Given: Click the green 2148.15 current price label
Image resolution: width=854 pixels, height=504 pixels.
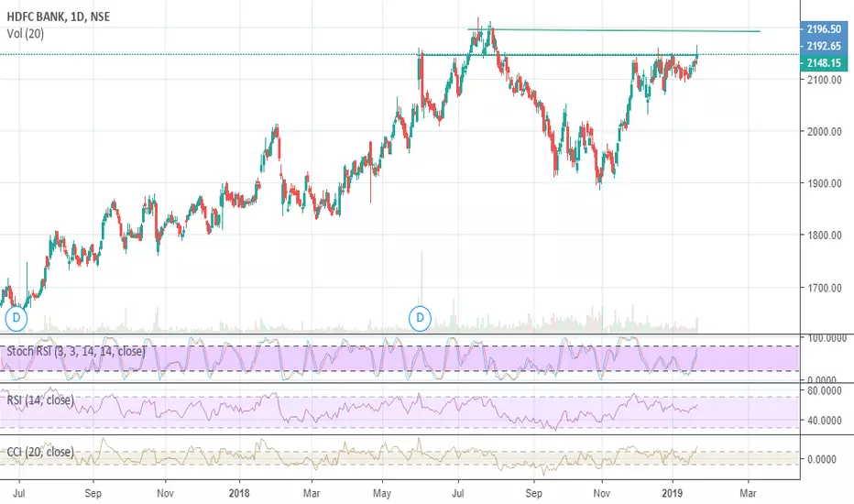Looking at the screenshot, I should [824, 63].
